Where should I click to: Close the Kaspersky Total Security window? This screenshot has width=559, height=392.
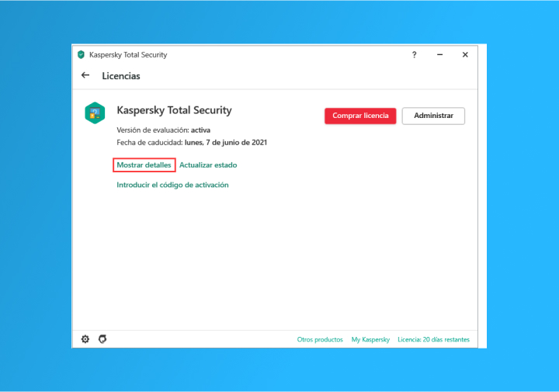tap(465, 55)
